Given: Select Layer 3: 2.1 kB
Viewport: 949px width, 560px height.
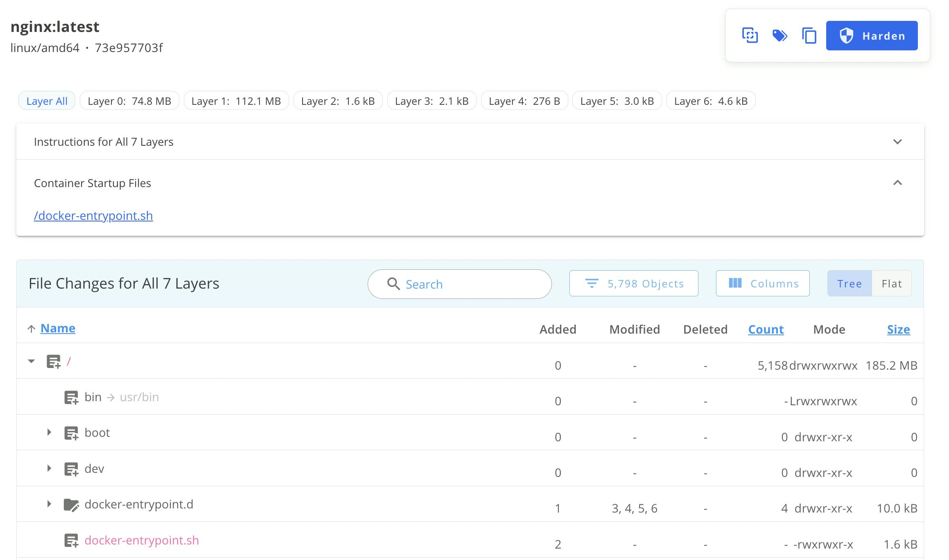Looking at the screenshot, I should click(432, 101).
